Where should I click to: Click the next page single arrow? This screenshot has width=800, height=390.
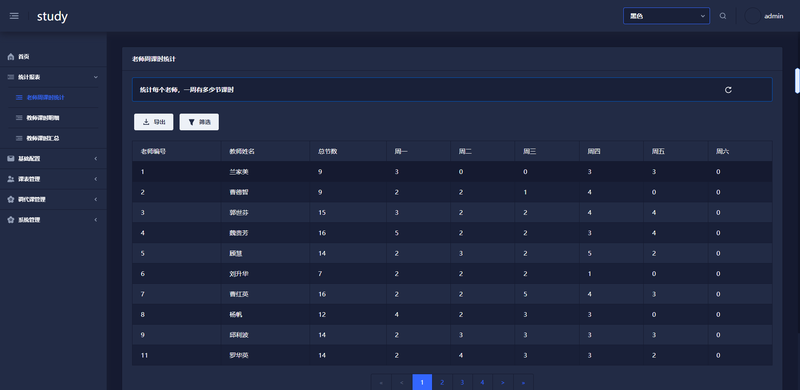(x=503, y=382)
